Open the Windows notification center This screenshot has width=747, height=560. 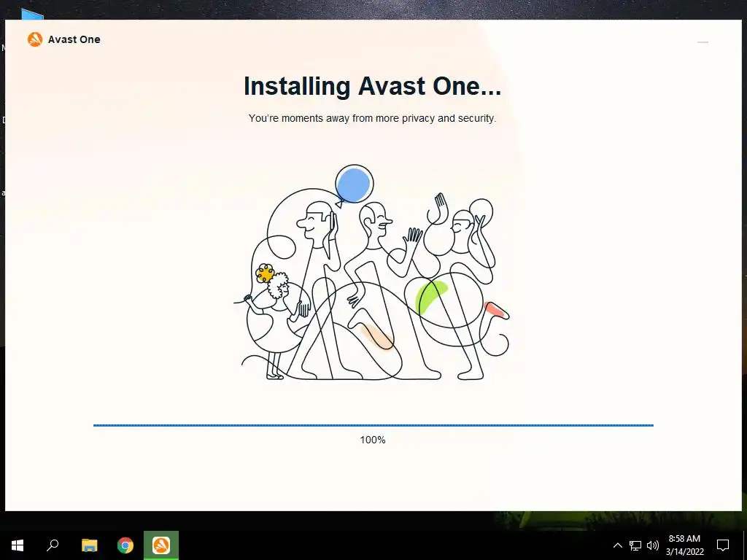click(x=723, y=545)
